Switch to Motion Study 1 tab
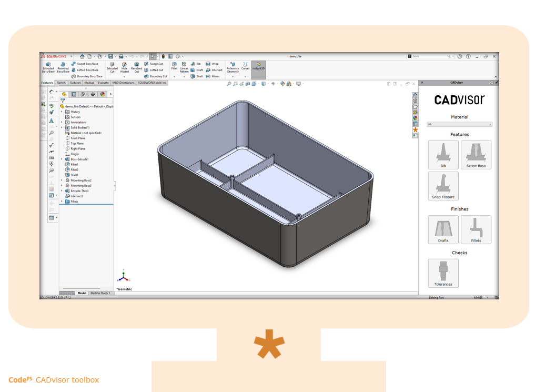Viewport: 535px width, 392px height. pyautogui.click(x=100, y=293)
